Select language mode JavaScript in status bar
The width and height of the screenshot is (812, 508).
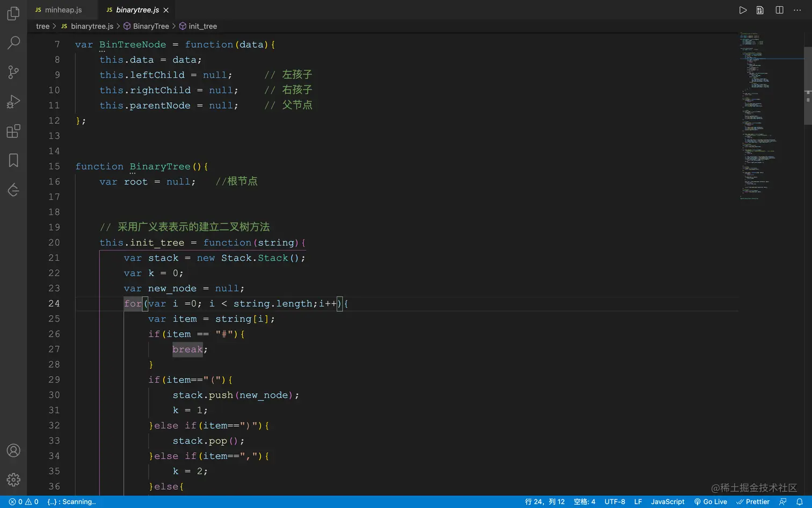click(668, 502)
